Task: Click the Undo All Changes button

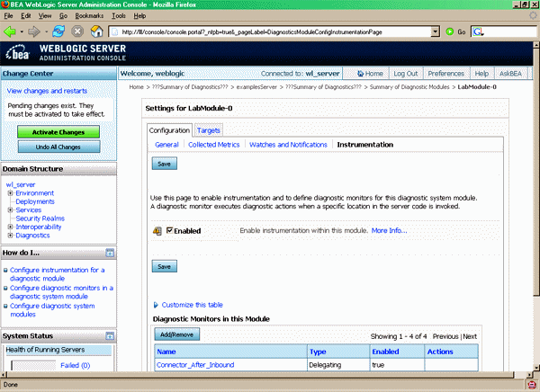Action: coord(58,147)
